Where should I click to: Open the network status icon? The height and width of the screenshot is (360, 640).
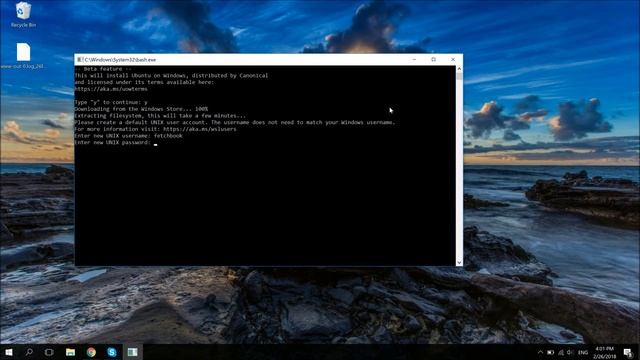point(561,352)
